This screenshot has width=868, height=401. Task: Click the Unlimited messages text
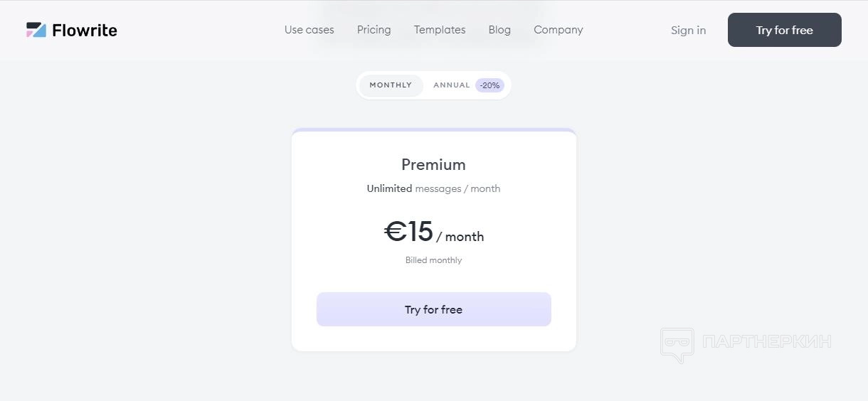tap(433, 188)
